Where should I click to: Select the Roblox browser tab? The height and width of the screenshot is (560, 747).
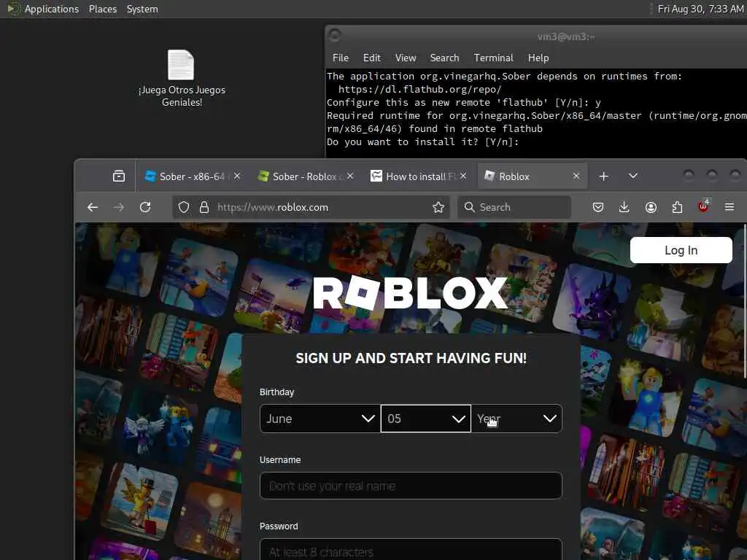[x=532, y=176]
